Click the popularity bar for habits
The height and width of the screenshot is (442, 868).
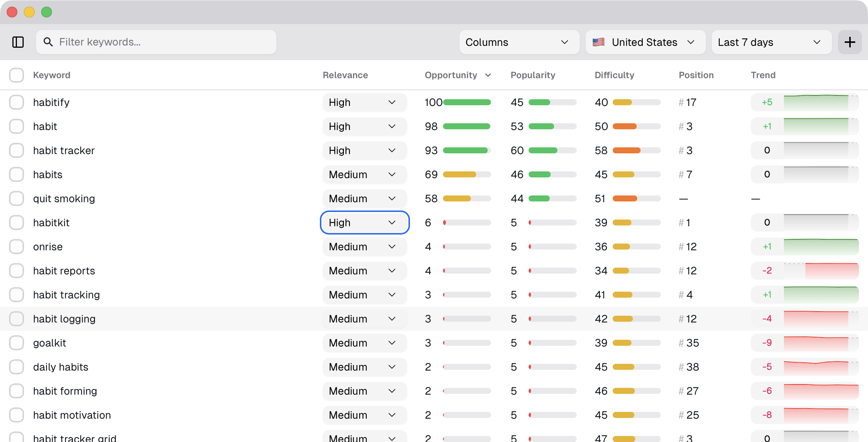[x=552, y=174]
